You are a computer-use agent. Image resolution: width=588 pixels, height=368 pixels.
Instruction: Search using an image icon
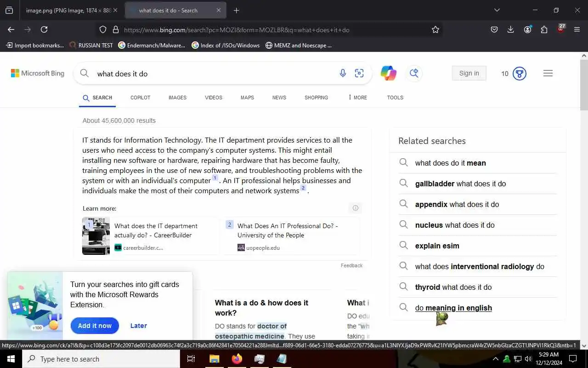point(359,73)
